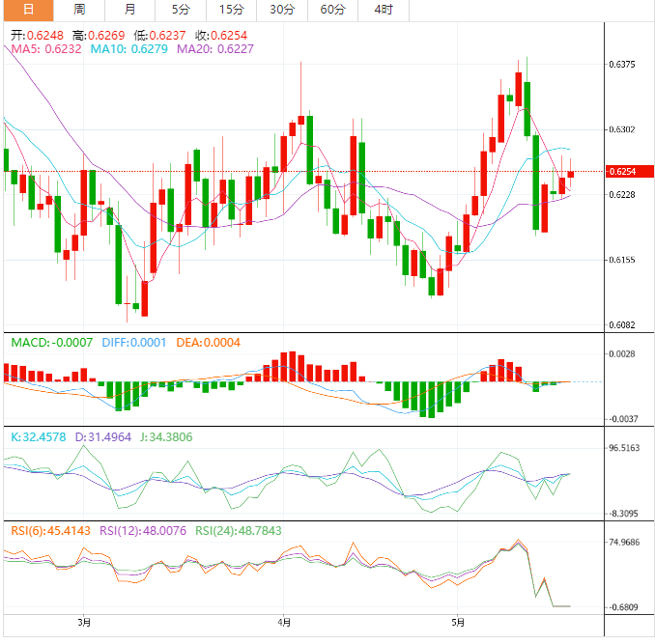Click the MACD:-0.0007 indicator label

click(x=52, y=343)
